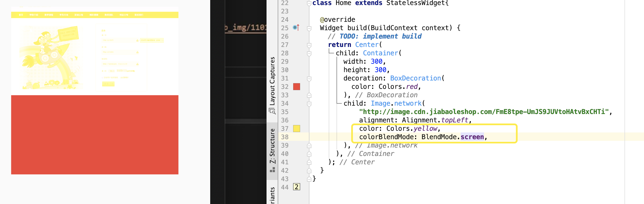Collapse the build method at line 25
Screen dimensions: 644x204
[309, 28]
